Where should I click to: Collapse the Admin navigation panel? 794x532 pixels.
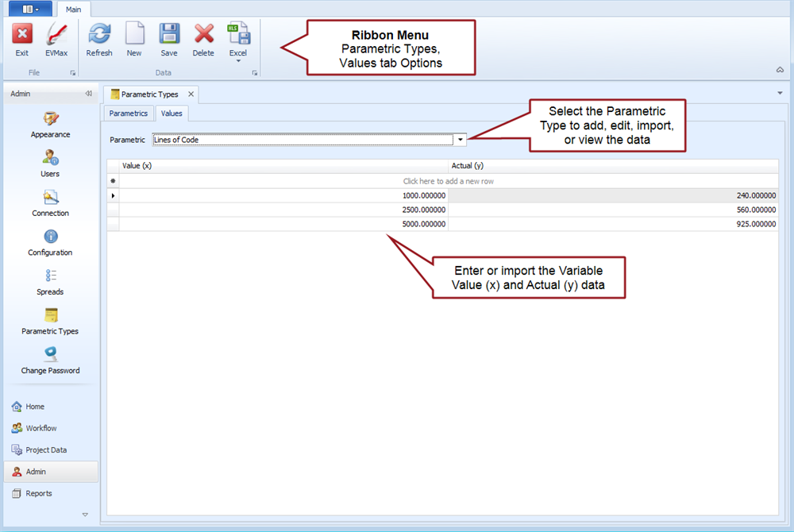(89, 94)
